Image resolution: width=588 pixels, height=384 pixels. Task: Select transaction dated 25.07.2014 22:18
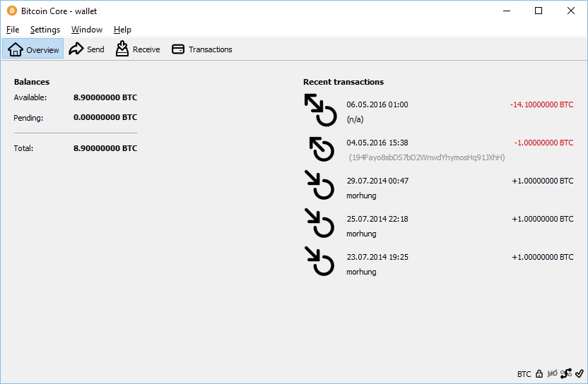tap(439, 227)
